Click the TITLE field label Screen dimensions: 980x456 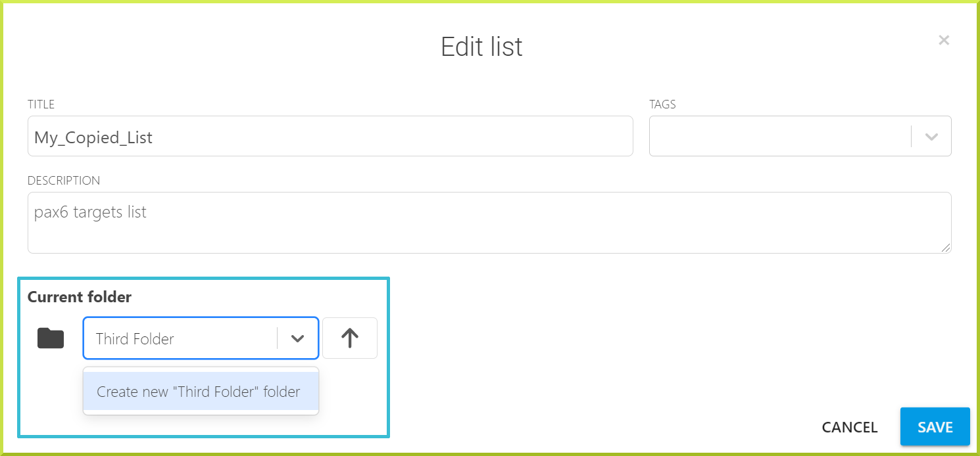[41, 104]
